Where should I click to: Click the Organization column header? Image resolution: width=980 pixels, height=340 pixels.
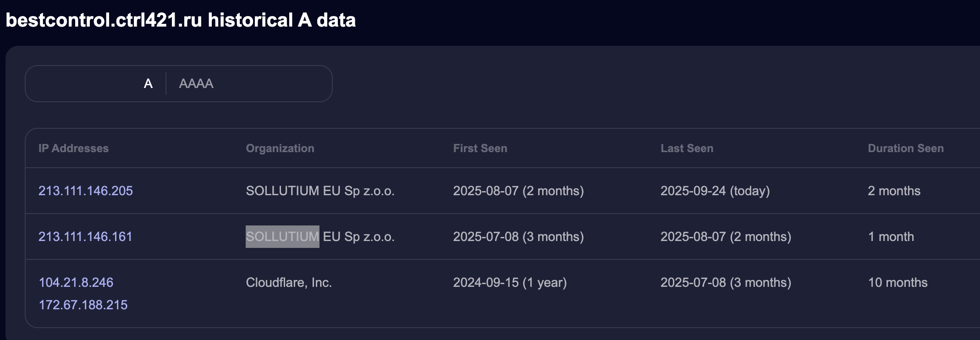(x=280, y=148)
